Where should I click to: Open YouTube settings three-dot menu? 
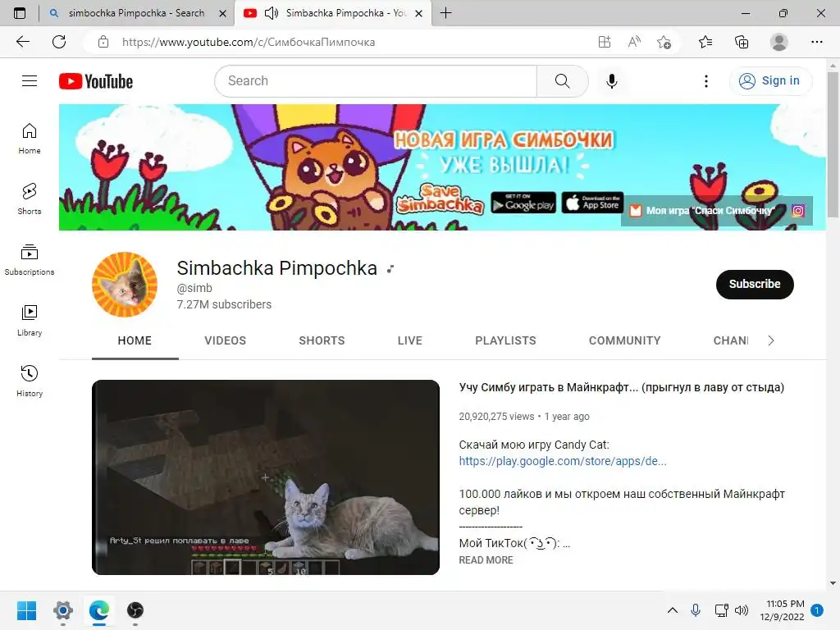coord(706,81)
